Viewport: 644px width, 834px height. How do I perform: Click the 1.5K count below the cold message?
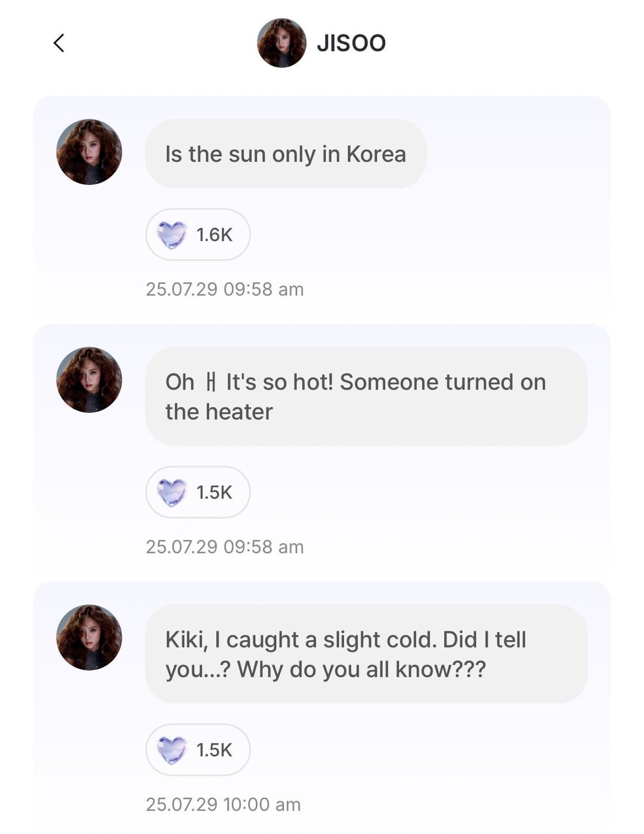[x=214, y=750]
